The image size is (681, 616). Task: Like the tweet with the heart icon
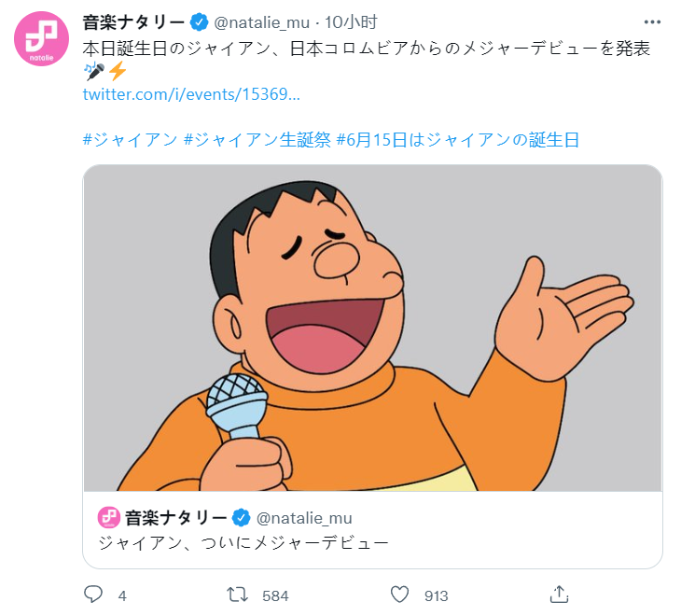point(400,595)
